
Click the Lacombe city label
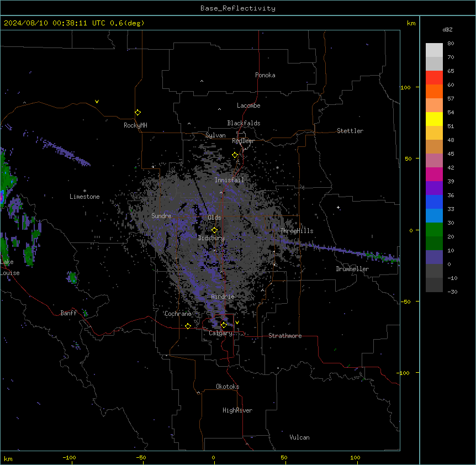click(248, 105)
